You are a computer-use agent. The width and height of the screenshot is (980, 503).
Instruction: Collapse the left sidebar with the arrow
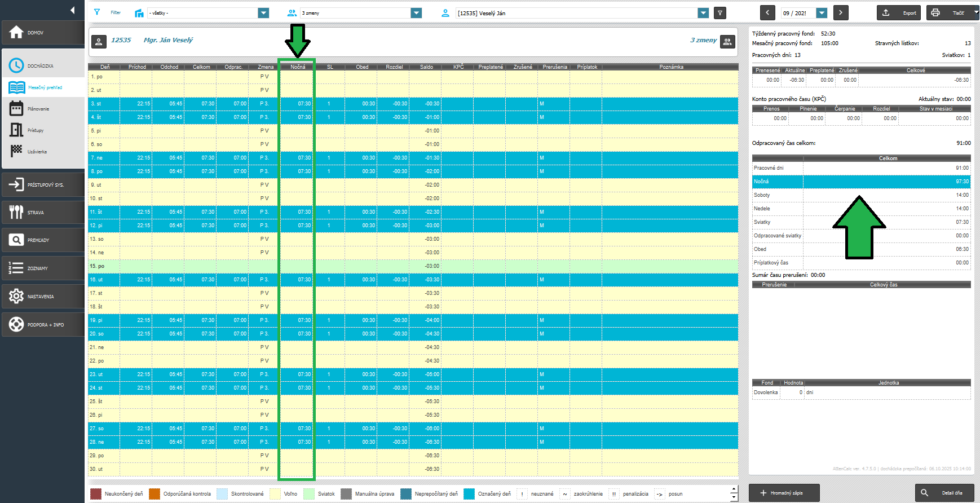point(72,10)
